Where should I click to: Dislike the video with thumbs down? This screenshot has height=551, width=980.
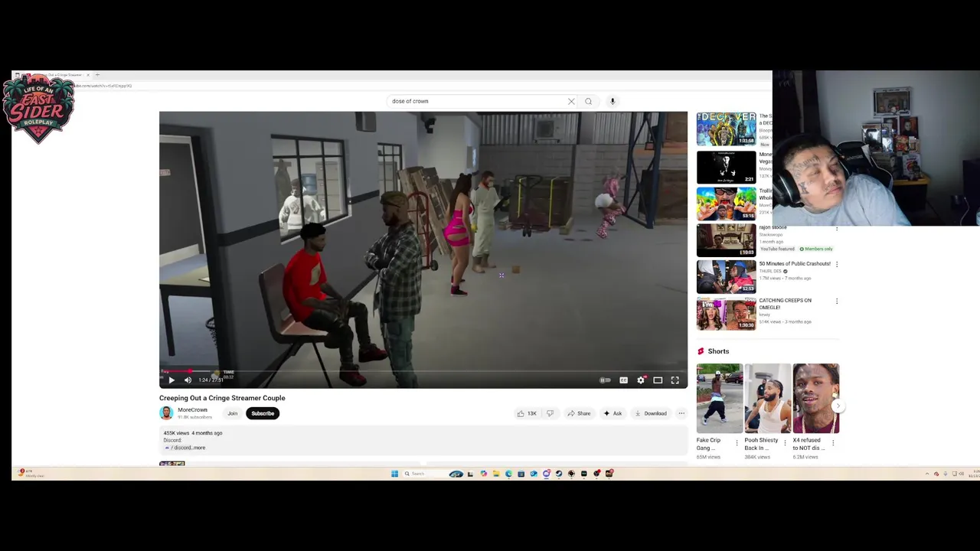pos(550,413)
